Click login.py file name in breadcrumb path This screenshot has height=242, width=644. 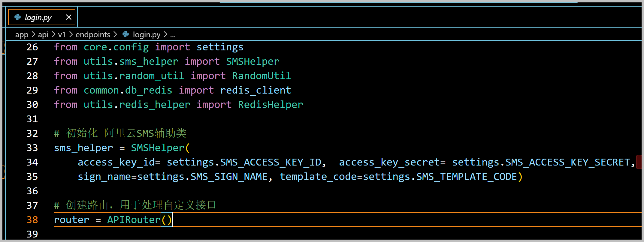[147, 35]
